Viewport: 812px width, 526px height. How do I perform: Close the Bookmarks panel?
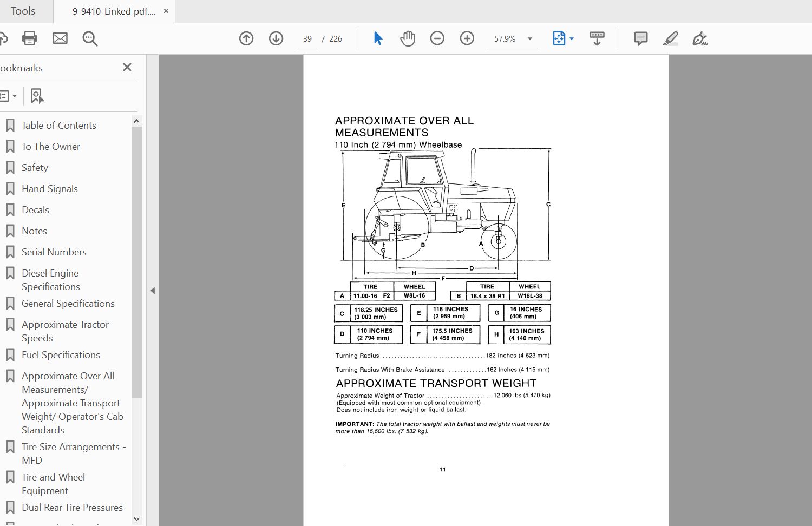(127, 67)
